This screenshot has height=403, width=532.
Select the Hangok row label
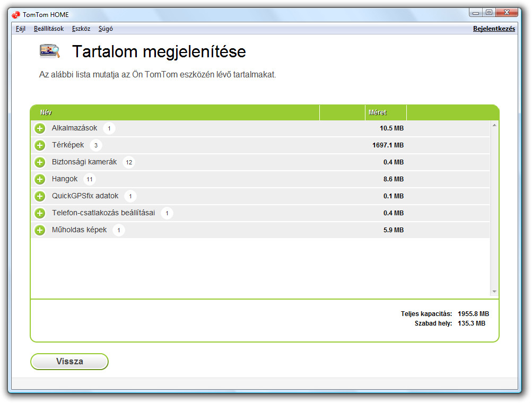(65, 179)
